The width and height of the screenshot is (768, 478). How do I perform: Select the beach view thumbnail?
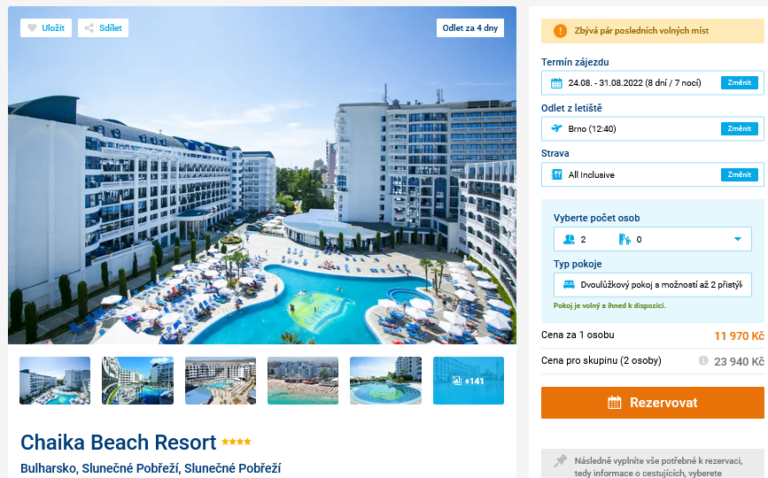(303, 381)
